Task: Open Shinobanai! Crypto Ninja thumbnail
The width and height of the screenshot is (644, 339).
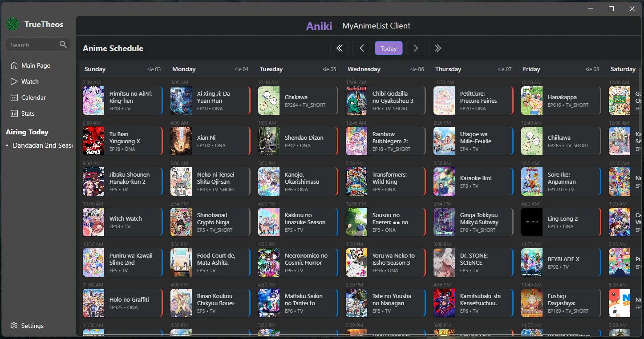Action: pyautogui.click(x=181, y=222)
